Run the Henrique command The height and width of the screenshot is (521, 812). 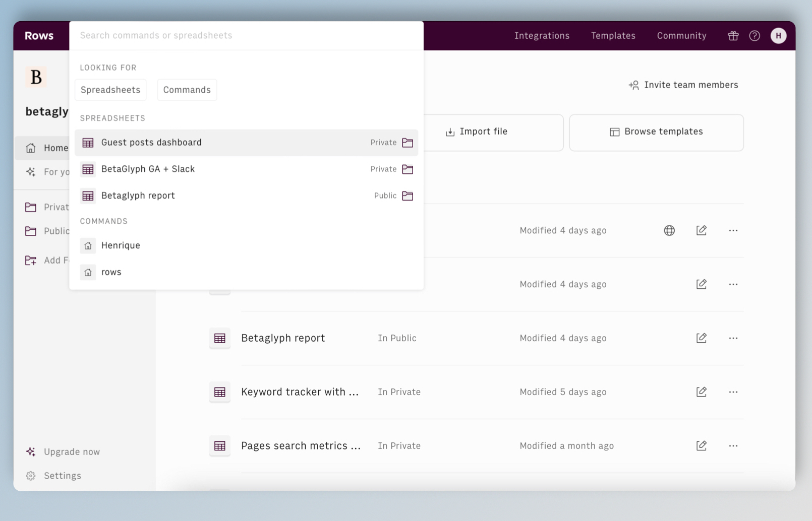246,245
